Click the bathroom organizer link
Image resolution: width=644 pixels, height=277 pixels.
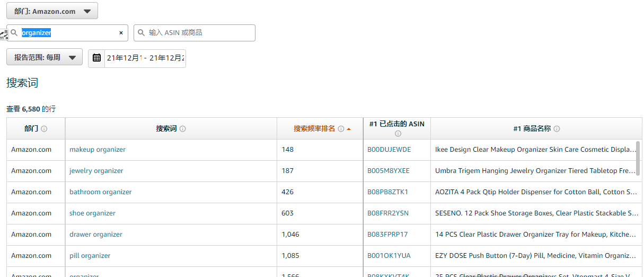pos(101,192)
